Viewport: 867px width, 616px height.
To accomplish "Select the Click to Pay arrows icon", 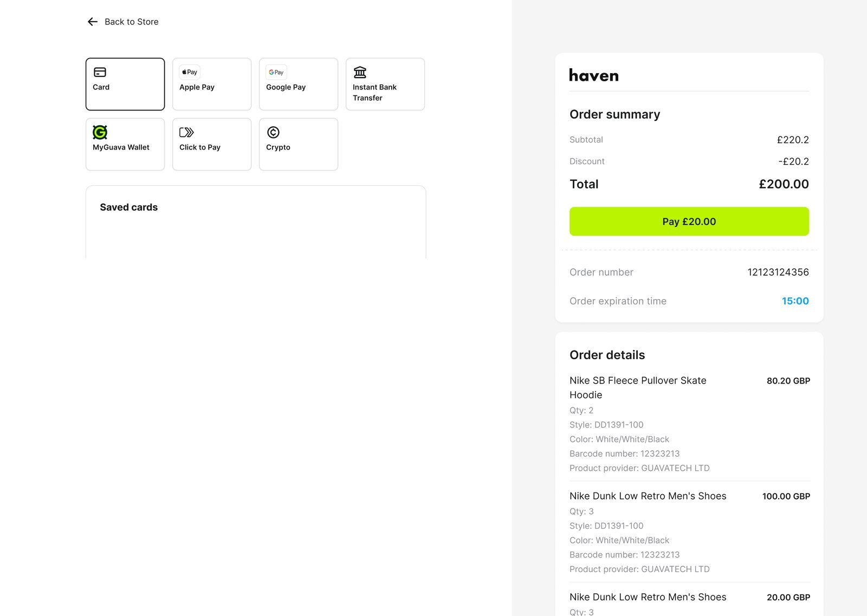I will [186, 132].
